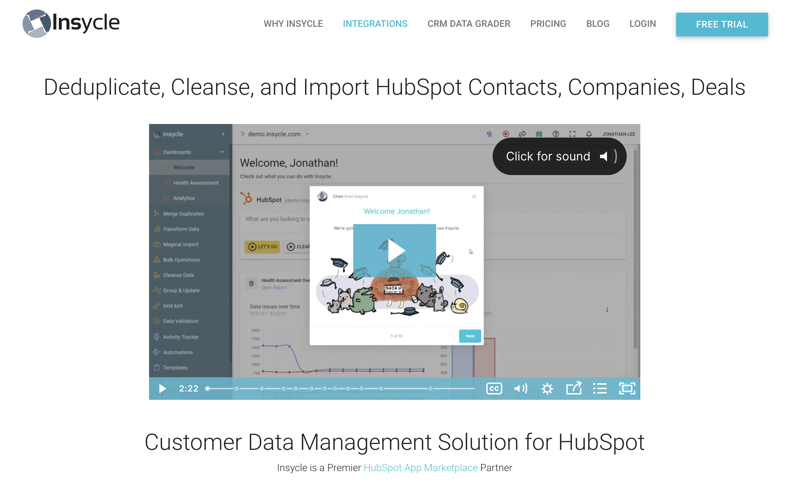Jump to the last chapter marker on timeline
800x486 pixels.
click(430, 389)
